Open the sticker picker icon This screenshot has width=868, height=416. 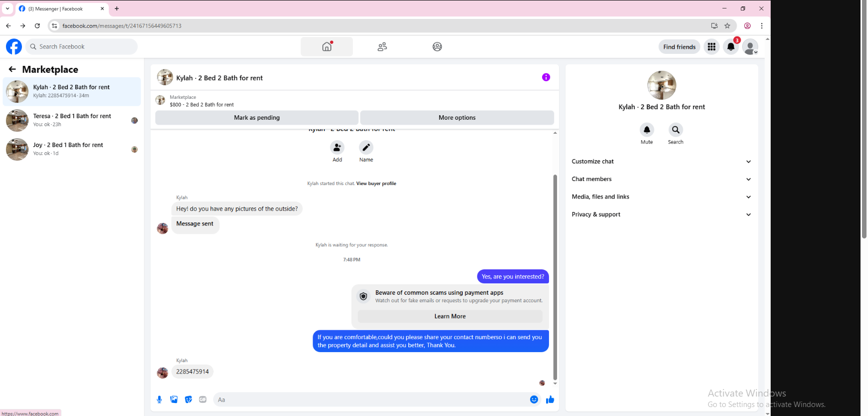tap(188, 400)
